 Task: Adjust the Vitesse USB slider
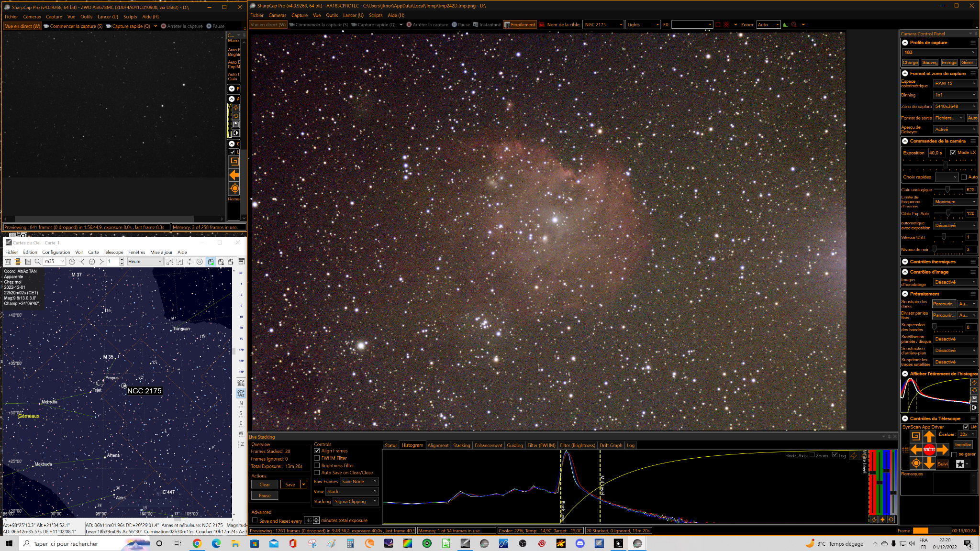[x=944, y=237]
